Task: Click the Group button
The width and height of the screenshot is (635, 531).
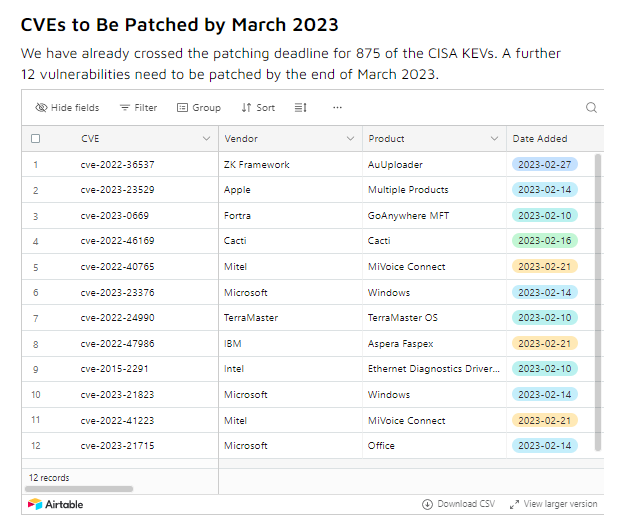Action: [x=199, y=108]
